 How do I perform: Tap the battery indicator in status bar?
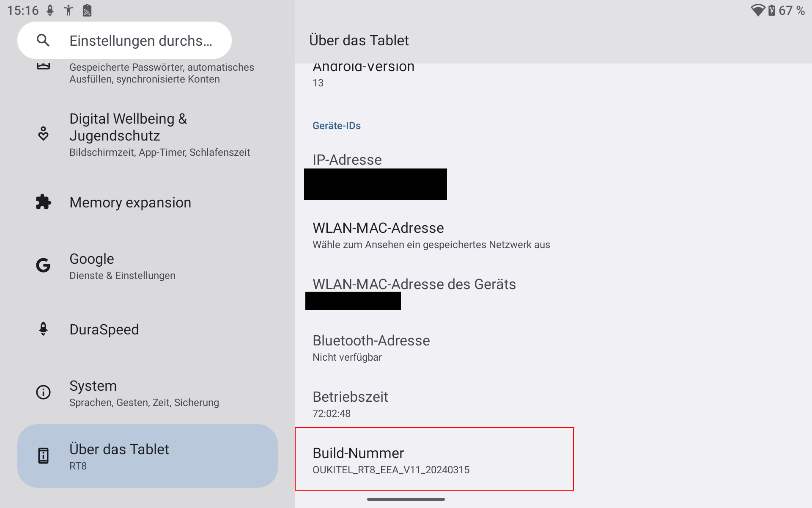pyautogui.click(x=772, y=10)
